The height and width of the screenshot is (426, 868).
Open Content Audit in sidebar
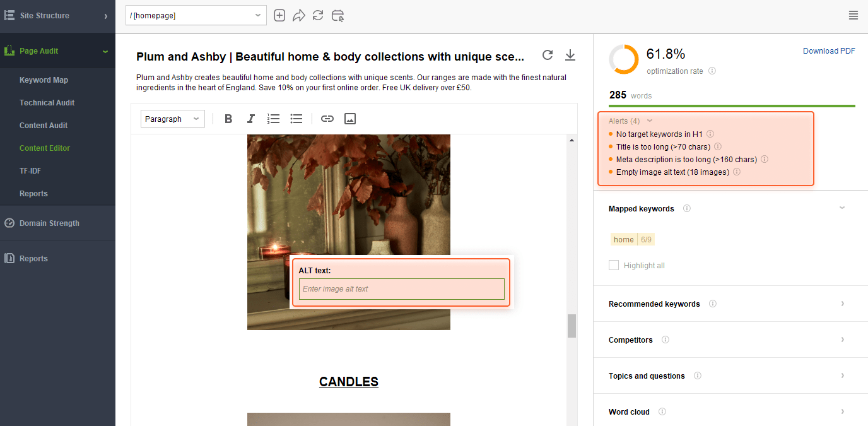(44, 126)
